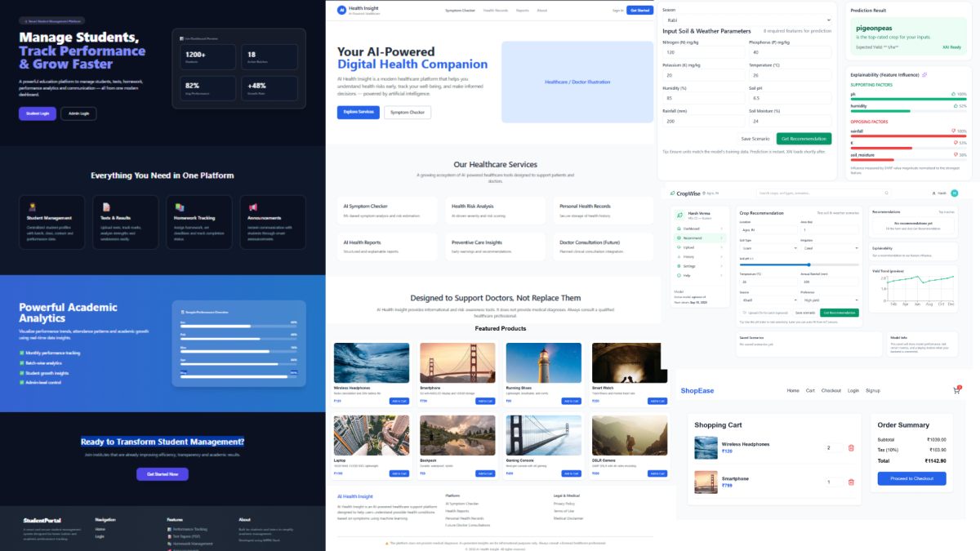Toggle the Batch-wise analytics checkmark
The width and height of the screenshot is (980, 551).
pos(21,362)
